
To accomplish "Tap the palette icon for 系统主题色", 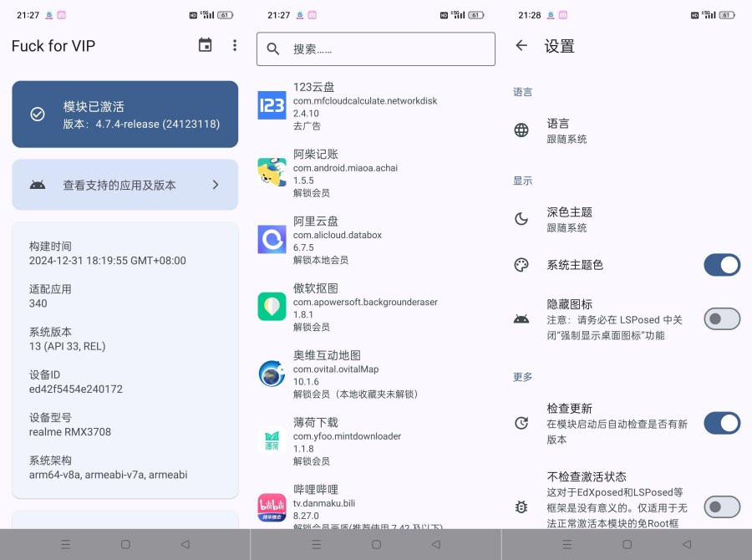I will [x=521, y=265].
